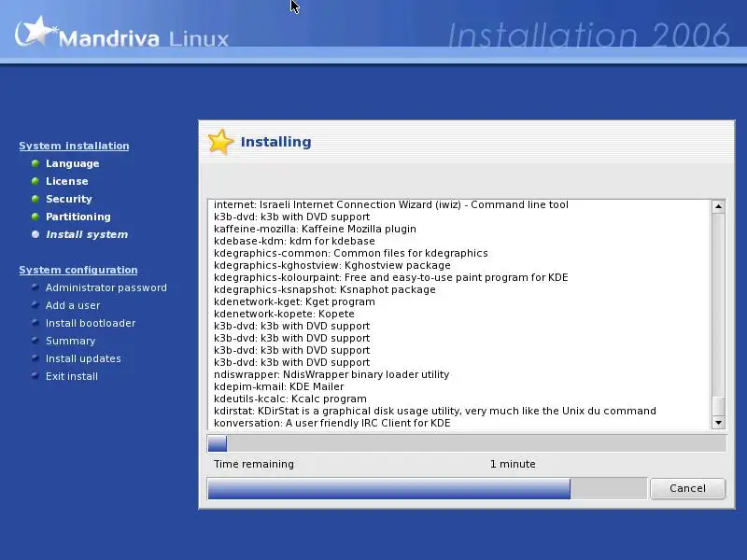Click the kdenetwork-kopete line
This screenshot has width=747, height=560.
tap(284, 314)
